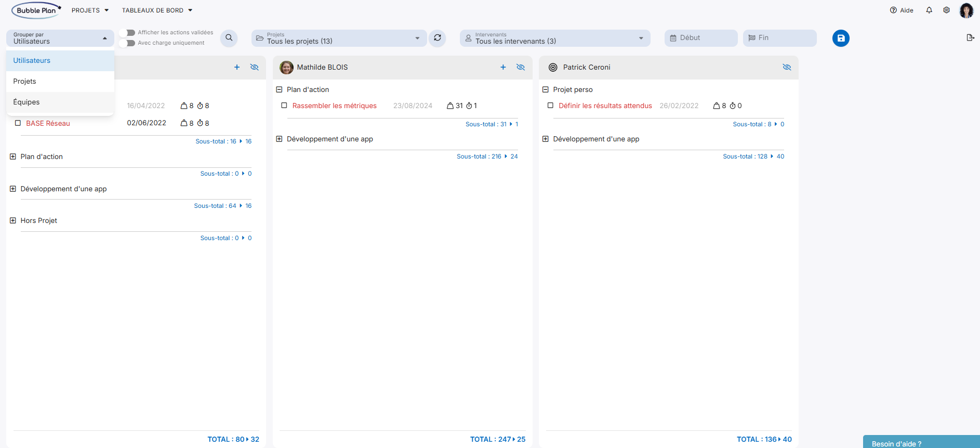
Task: Expand Hors Projet group
Action: tap(13, 220)
